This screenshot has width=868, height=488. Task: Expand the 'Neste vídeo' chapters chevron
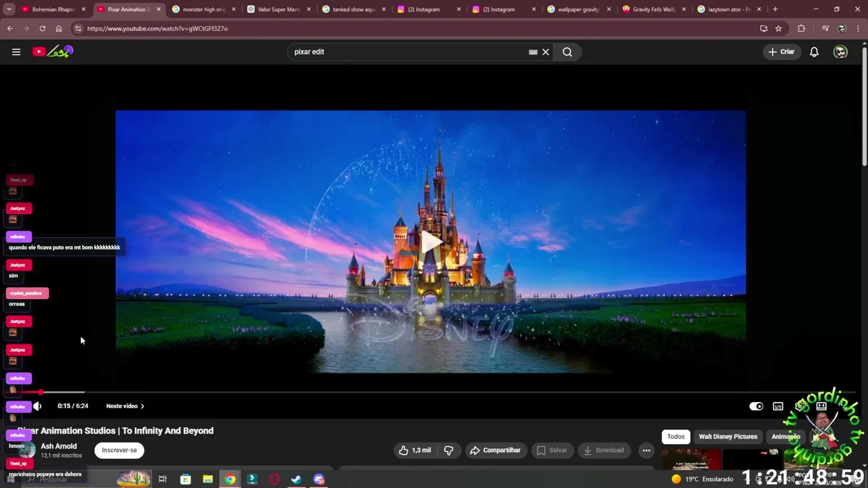[142, 406]
